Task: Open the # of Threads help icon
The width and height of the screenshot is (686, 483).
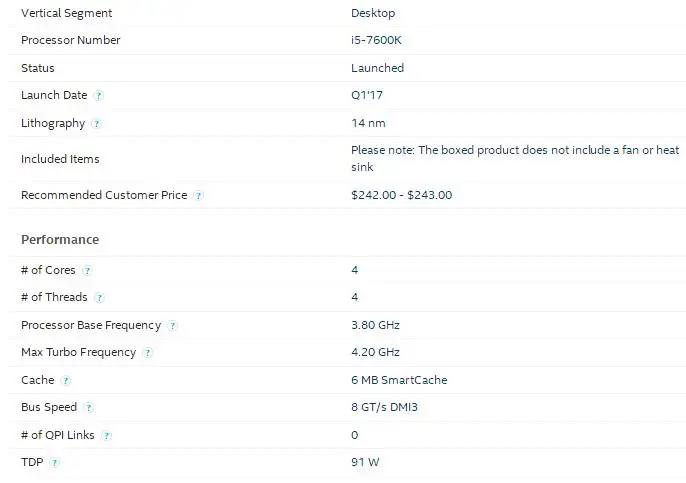Action: [x=99, y=298]
